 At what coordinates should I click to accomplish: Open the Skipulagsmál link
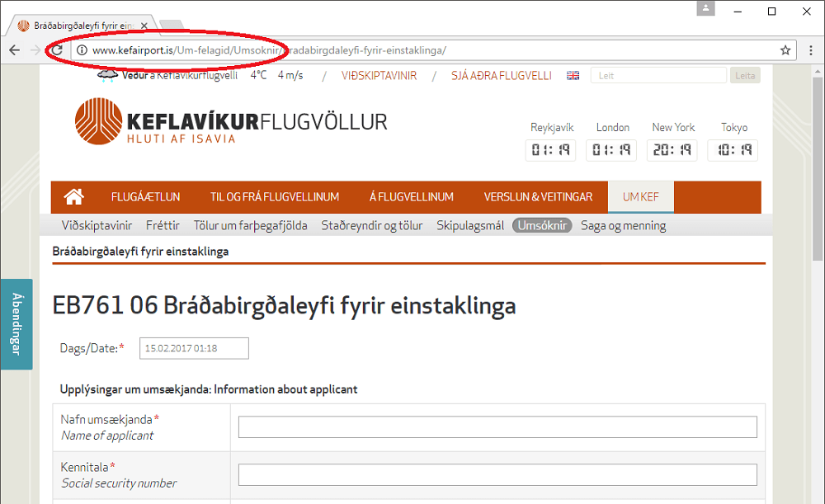(x=470, y=226)
